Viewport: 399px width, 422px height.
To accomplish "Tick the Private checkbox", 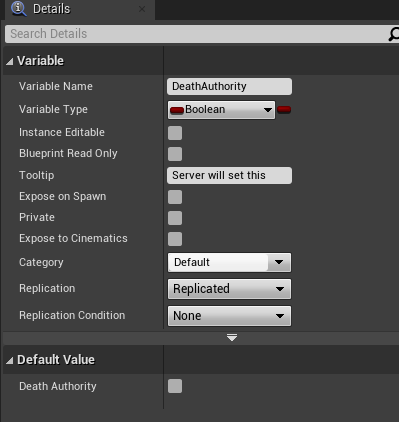I will coord(175,218).
